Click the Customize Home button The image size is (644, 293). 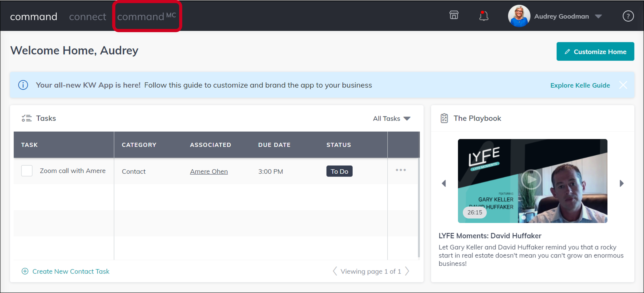click(x=595, y=51)
